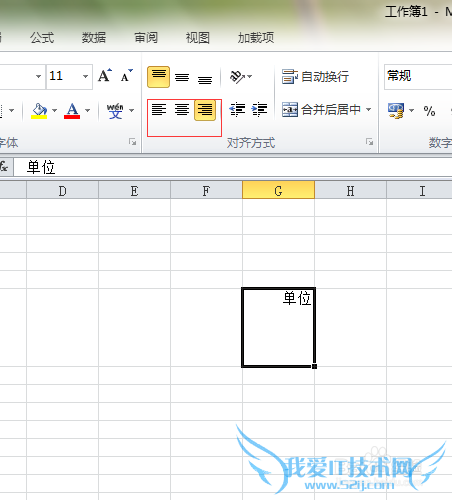Open the phonetic guide dropdown arrow
Image resolution: width=452 pixels, height=500 pixels.
tap(131, 110)
